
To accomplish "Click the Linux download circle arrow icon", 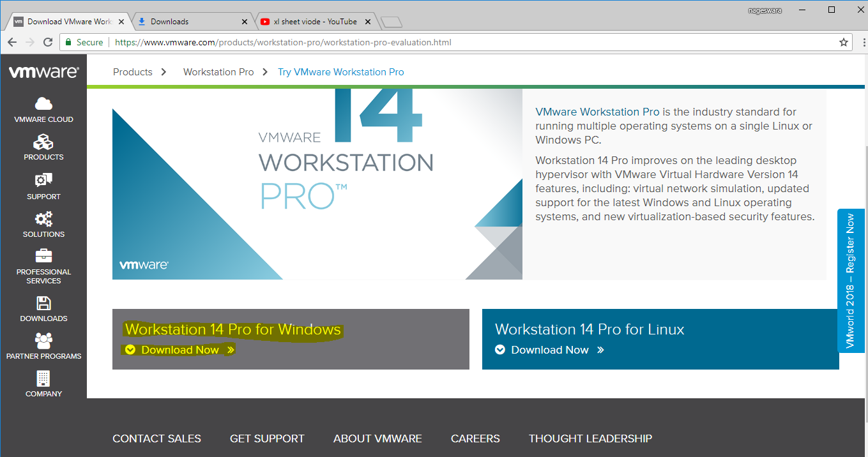I will click(500, 350).
